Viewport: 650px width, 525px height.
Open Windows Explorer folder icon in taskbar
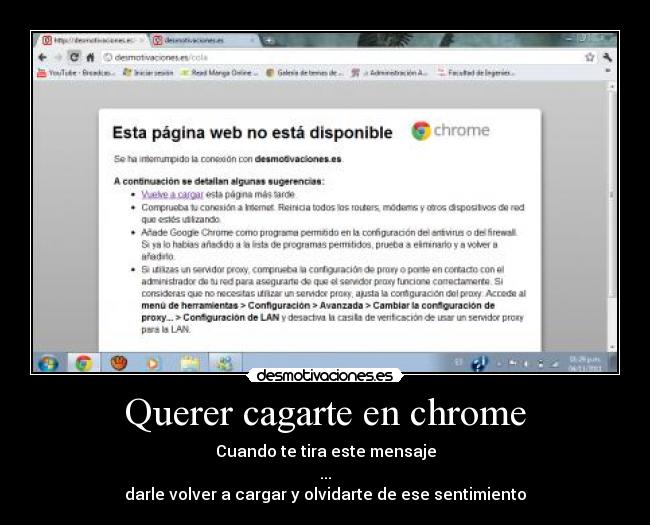190,363
